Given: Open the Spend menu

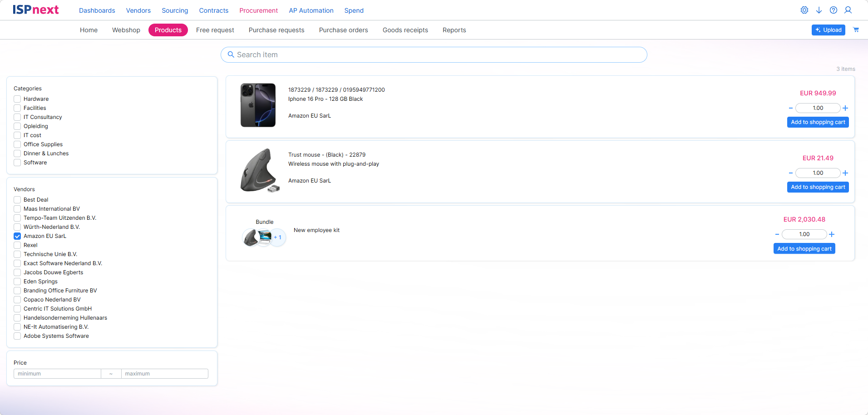Looking at the screenshot, I should coord(354,10).
